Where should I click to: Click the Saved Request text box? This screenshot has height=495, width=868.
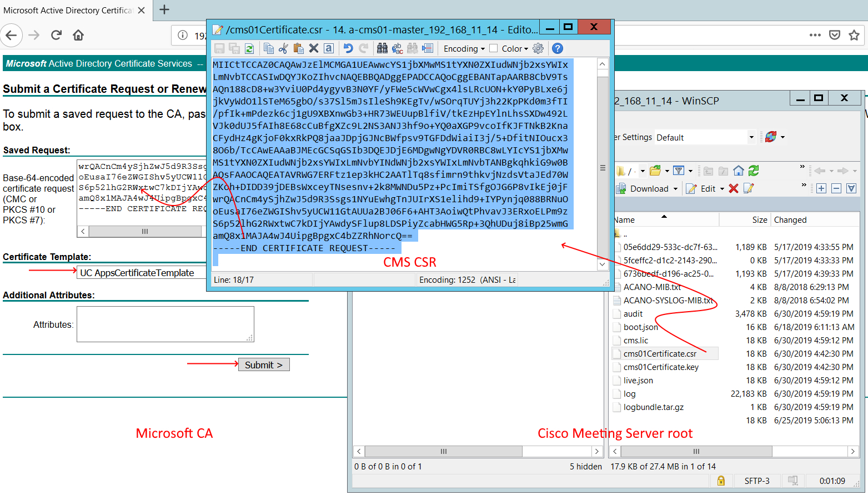point(142,193)
